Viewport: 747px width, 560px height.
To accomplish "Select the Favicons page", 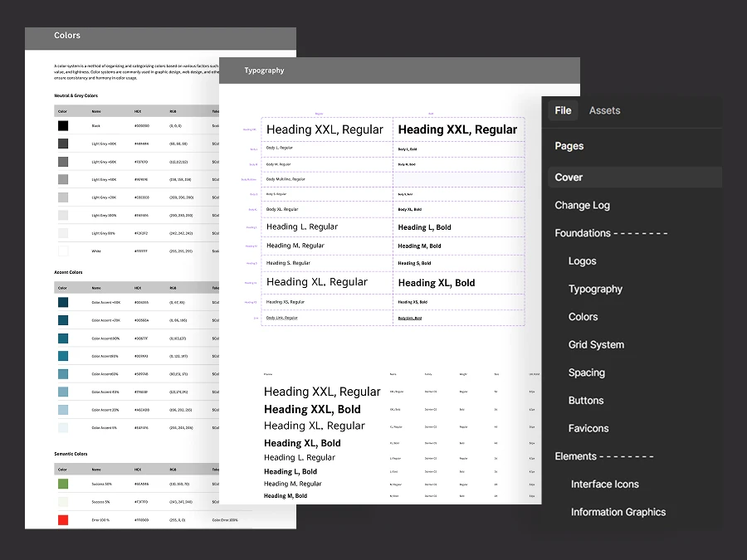I will click(588, 429).
